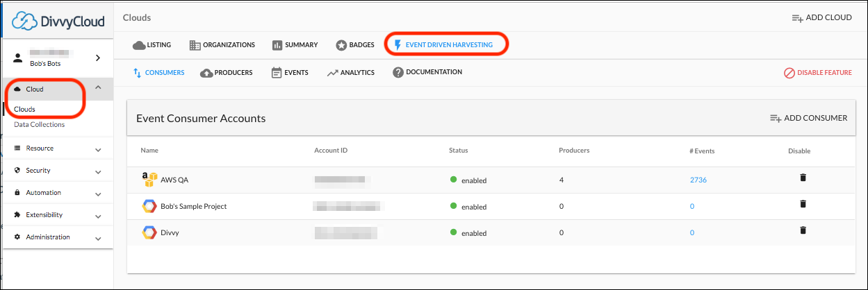Expand the Automation section chevron
The width and height of the screenshot is (868, 290).
pos(98,194)
